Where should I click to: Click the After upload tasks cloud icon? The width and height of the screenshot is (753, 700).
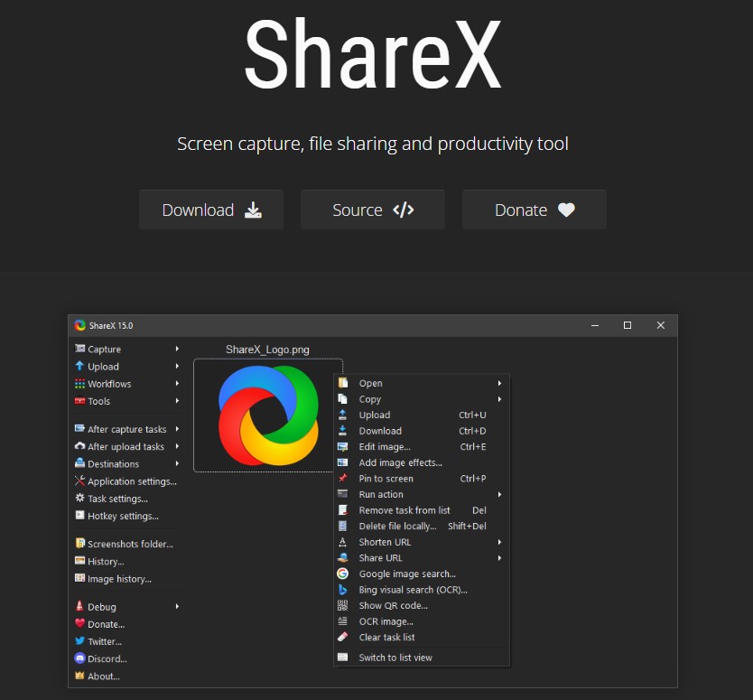coord(79,446)
